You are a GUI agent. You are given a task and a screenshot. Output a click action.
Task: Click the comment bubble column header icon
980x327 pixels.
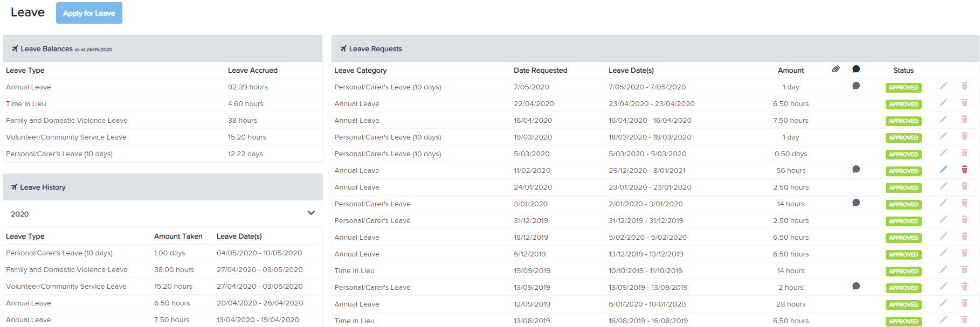(856, 69)
